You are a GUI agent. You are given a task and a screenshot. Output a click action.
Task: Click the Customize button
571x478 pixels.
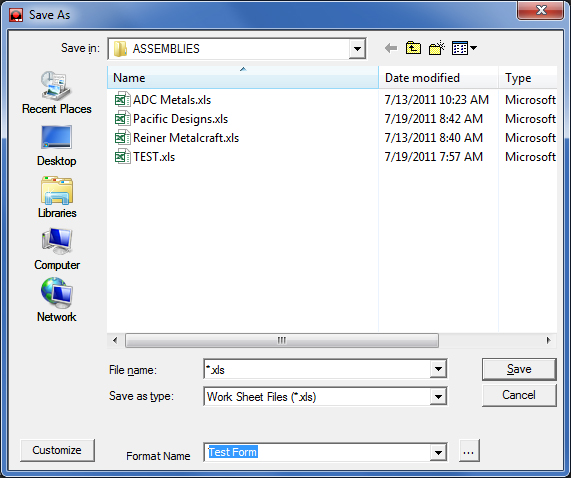tap(57, 450)
